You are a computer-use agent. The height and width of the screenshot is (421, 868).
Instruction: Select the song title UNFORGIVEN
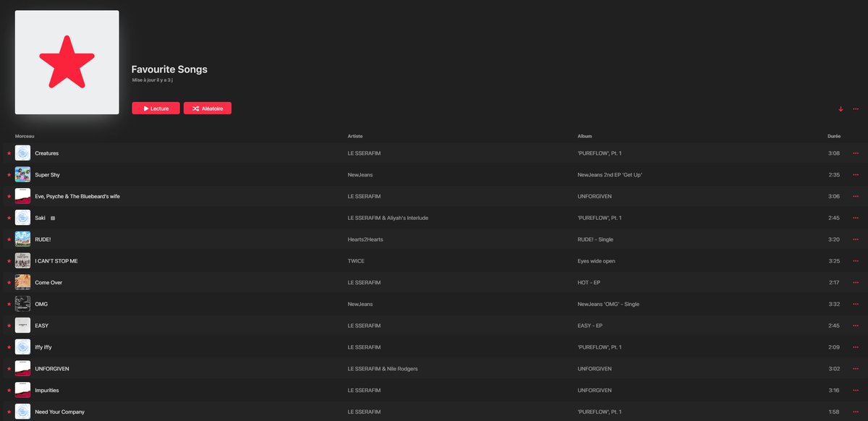point(52,369)
